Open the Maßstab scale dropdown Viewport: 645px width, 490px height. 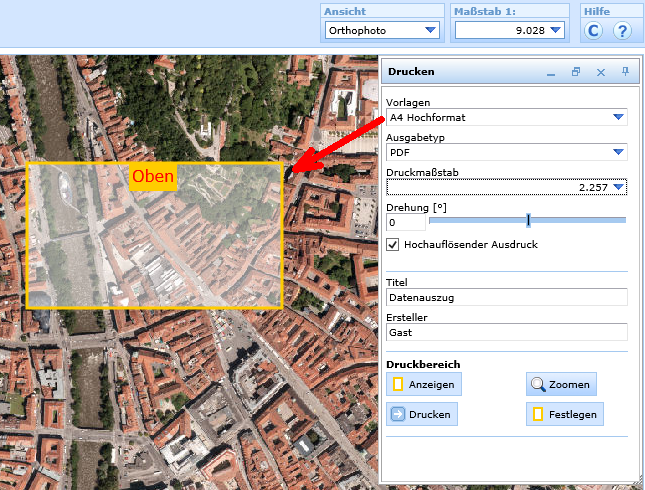pyautogui.click(x=555, y=31)
